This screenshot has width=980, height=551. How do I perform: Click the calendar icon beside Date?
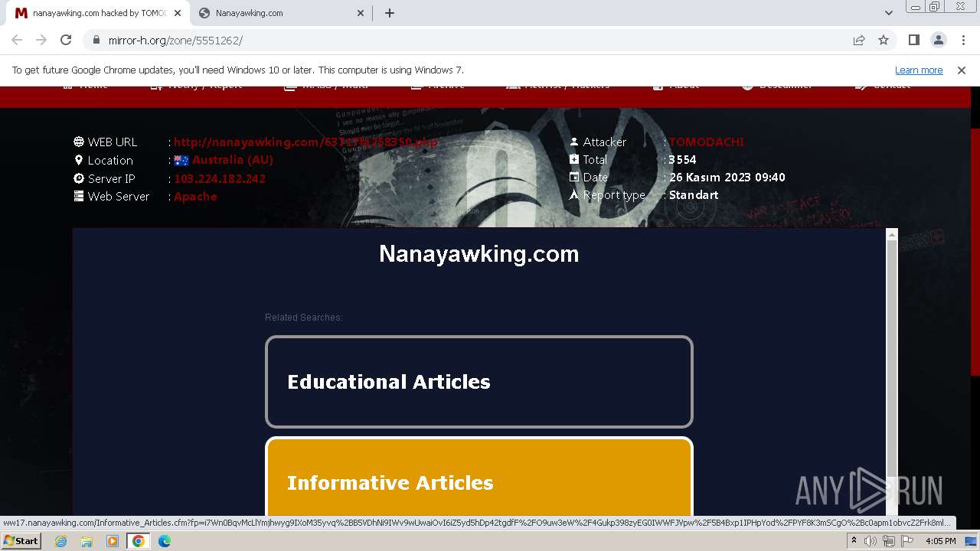coord(574,177)
